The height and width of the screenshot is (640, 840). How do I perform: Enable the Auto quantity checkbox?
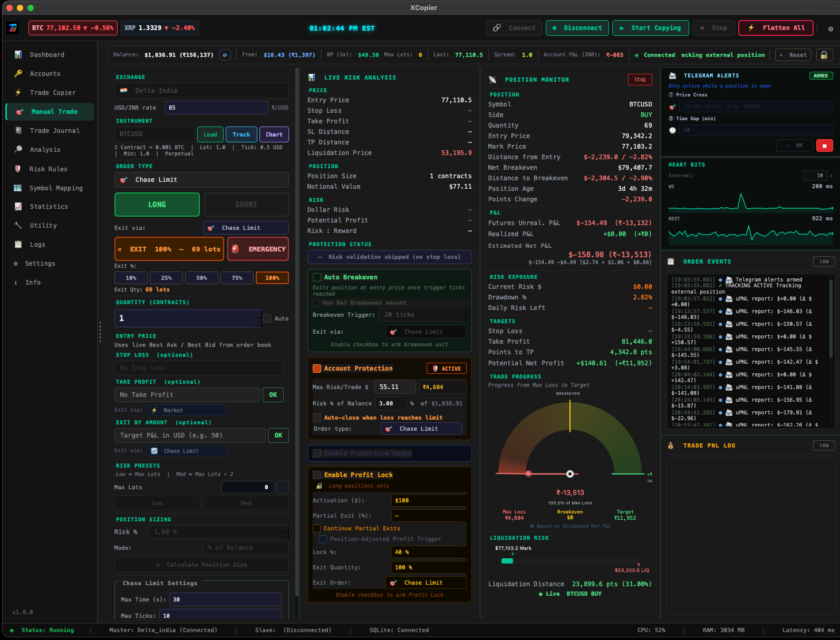point(267,318)
